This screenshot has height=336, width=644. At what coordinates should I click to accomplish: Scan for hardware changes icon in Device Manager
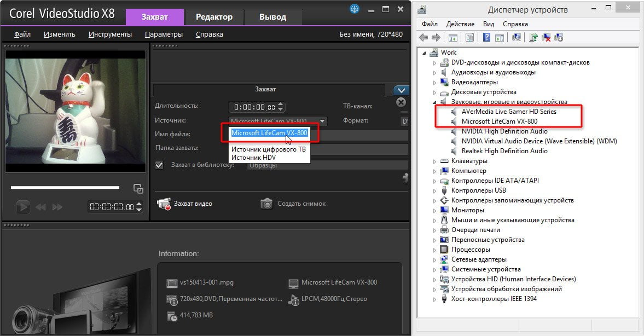pos(517,38)
